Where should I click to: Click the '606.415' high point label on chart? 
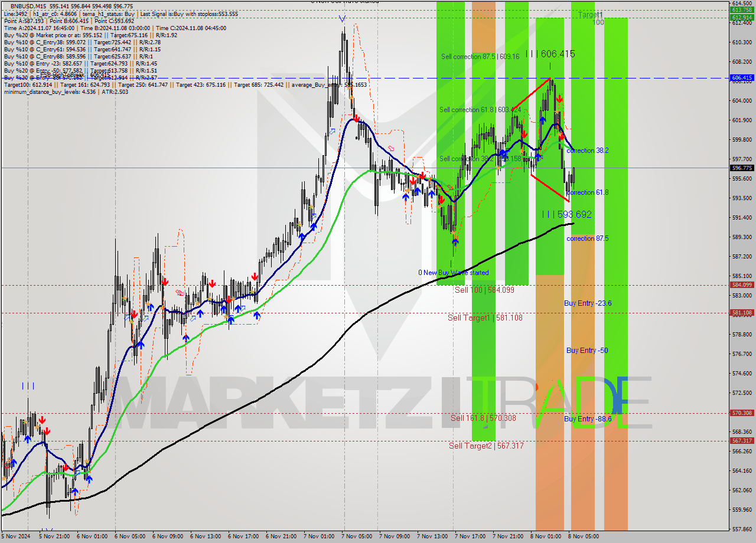coord(550,54)
